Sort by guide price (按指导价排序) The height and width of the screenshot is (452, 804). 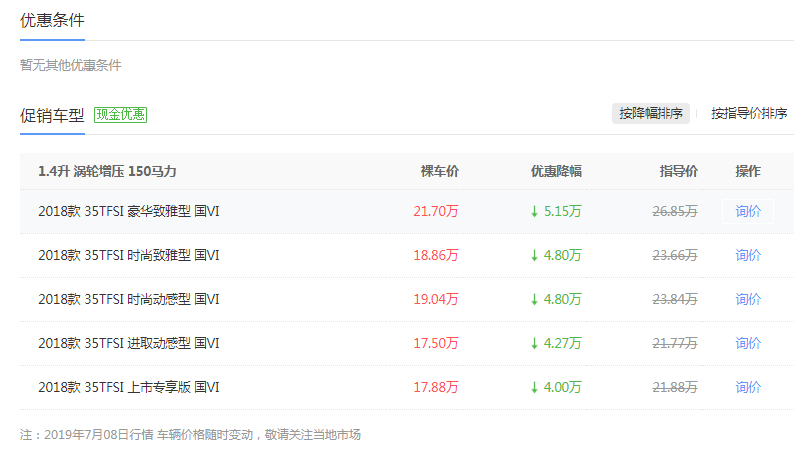[x=749, y=113]
